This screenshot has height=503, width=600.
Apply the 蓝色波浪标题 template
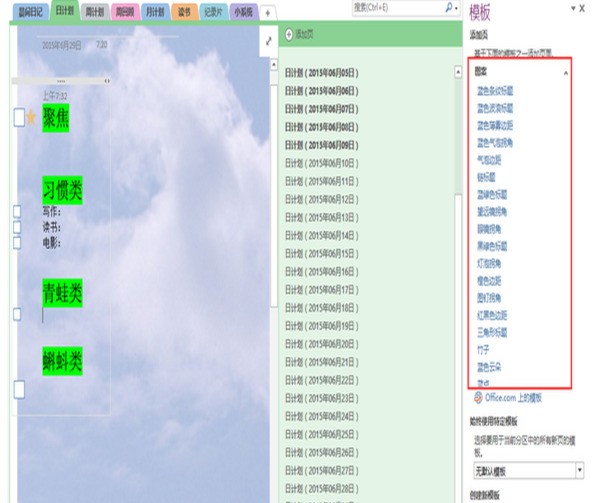click(495, 108)
